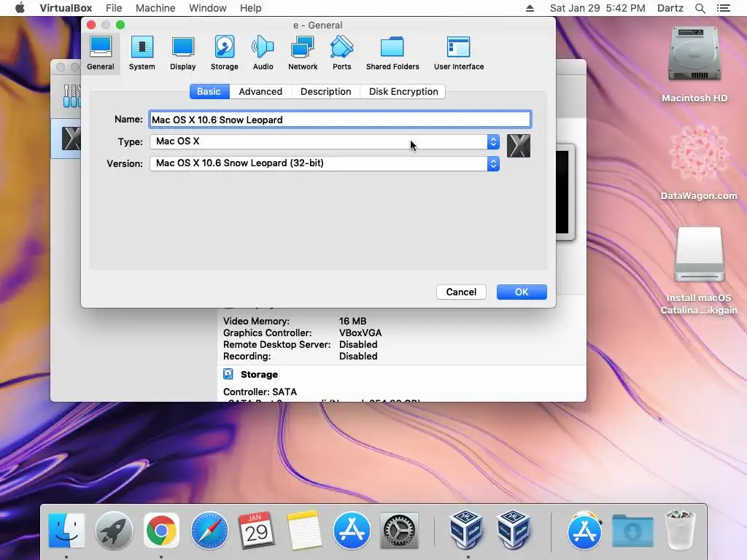Open the first VirtualBox icon in the Dock
The height and width of the screenshot is (560, 747).
tap(466, 529)
